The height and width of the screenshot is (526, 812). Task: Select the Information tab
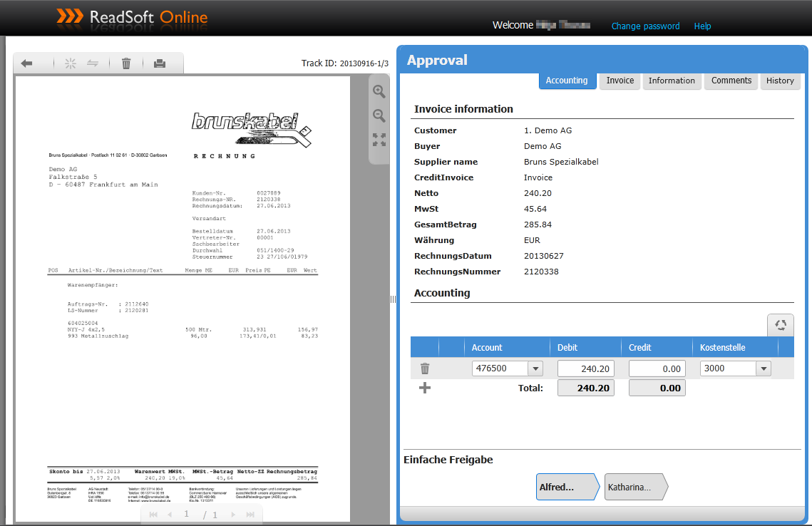click(x=672, y=81)
